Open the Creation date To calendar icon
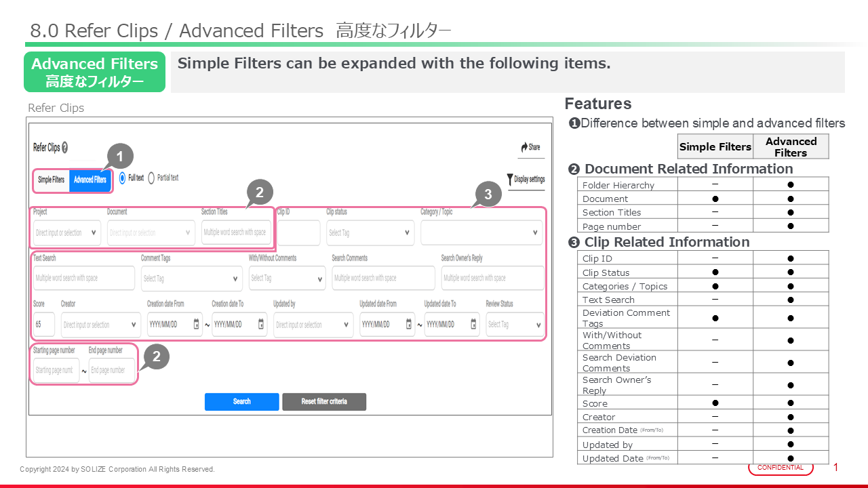 (x=261, y=325)
